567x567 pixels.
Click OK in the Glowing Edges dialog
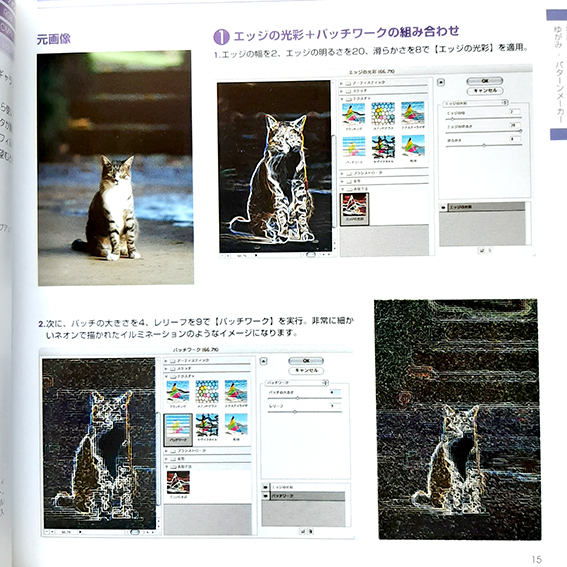click(x=485, y=81)
